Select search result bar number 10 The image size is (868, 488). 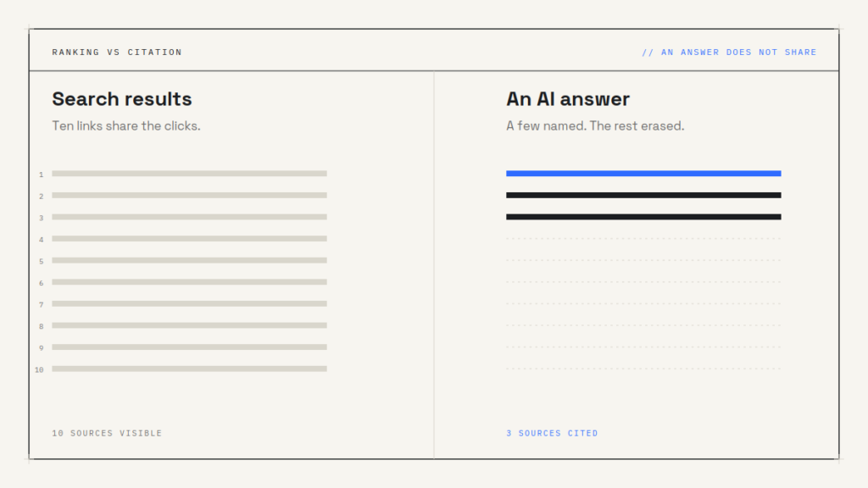(x=189, y=369)
